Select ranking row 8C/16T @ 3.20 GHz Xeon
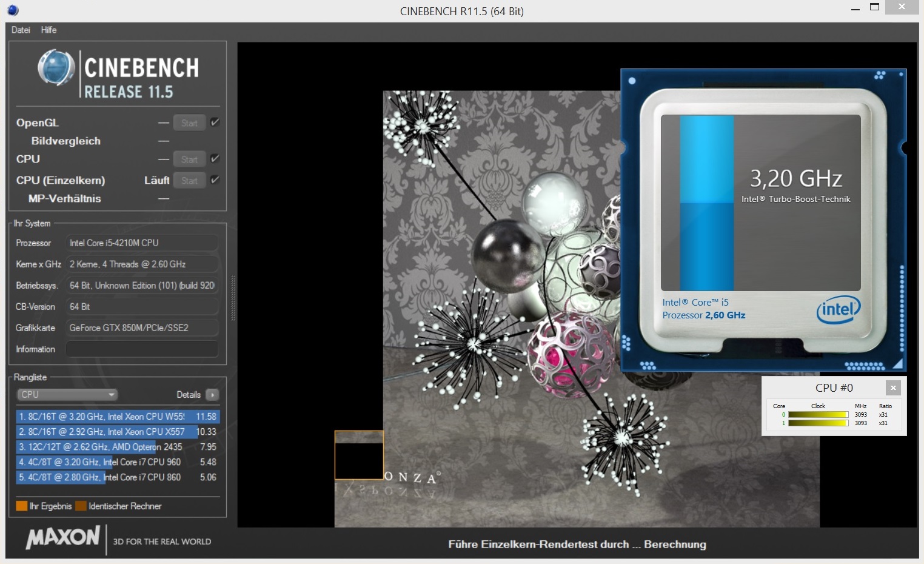 (118, 417)
